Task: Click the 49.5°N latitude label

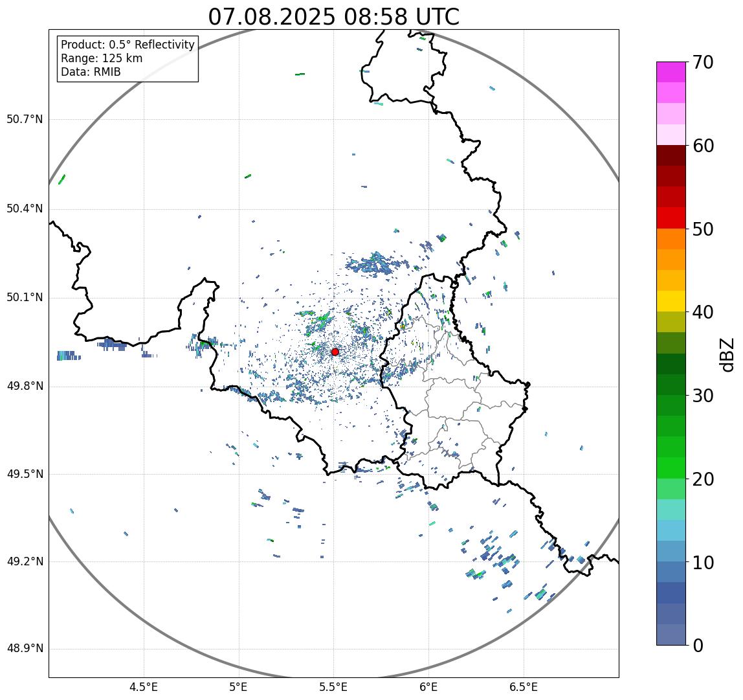Action: tap(25, 474)
